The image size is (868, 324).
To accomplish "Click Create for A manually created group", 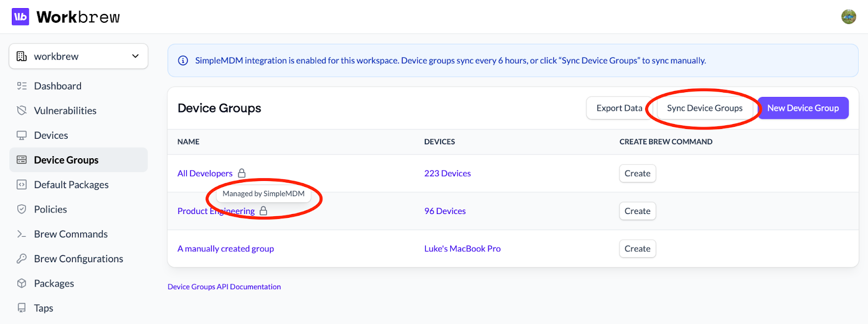I will pyautogui.click(x=637, y=249).
